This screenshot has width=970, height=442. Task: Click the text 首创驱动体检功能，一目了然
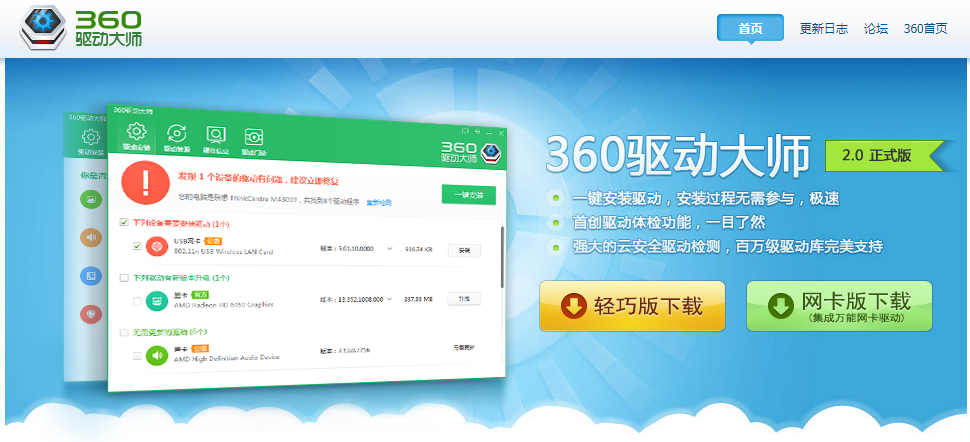(x=669, y=222)
